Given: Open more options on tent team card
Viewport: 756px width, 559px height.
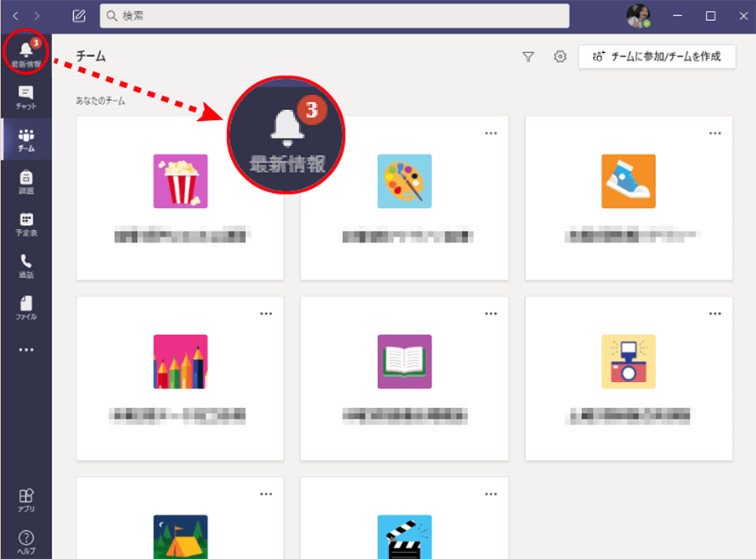Looking at the screenshot, I should pos(266,494).
